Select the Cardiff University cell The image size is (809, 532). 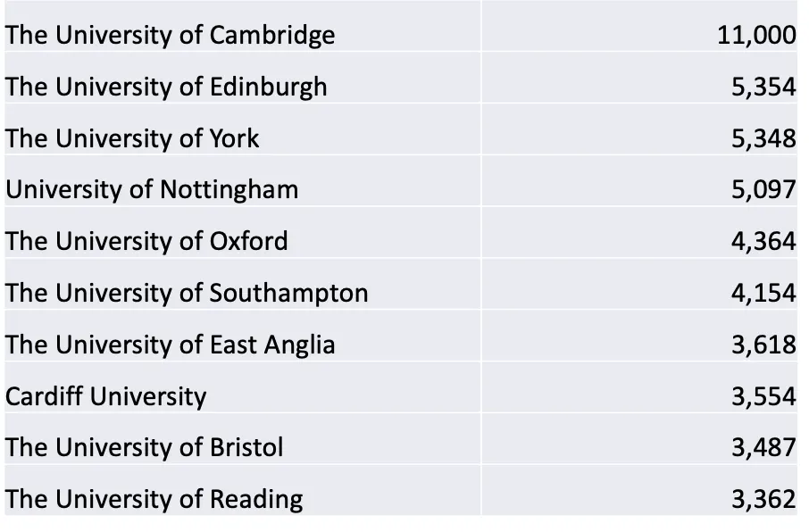pos(243,387)
